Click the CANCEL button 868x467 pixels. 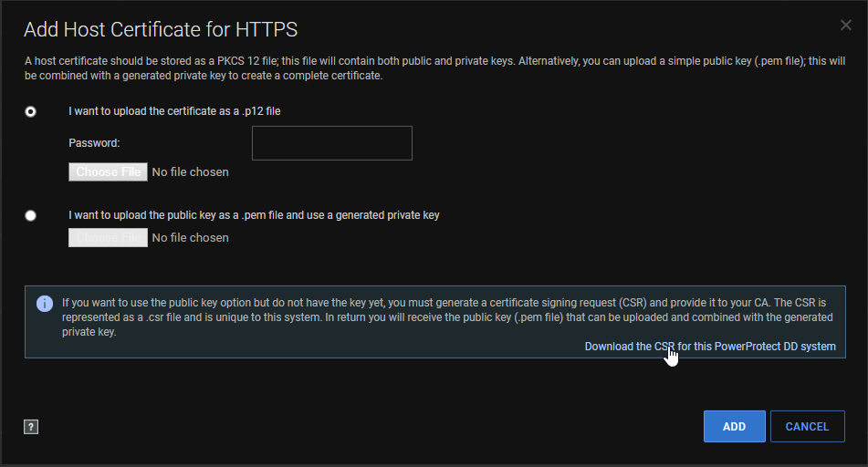pyautogui.click(x=807, y=427)
